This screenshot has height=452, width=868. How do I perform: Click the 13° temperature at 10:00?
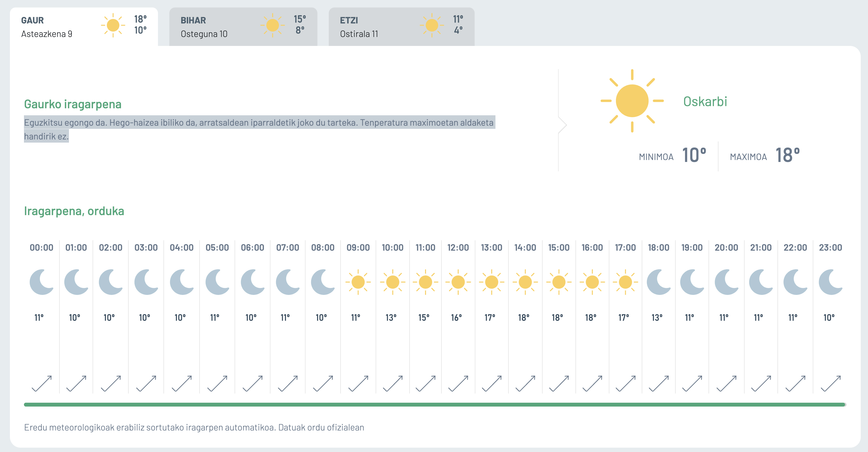tap(391, 318)
